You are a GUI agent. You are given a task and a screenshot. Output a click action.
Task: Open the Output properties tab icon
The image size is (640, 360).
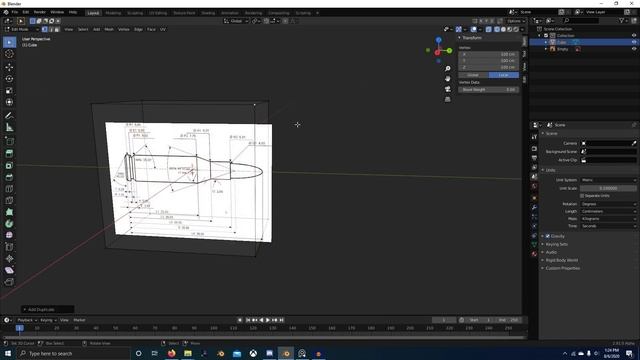point(534,158)
